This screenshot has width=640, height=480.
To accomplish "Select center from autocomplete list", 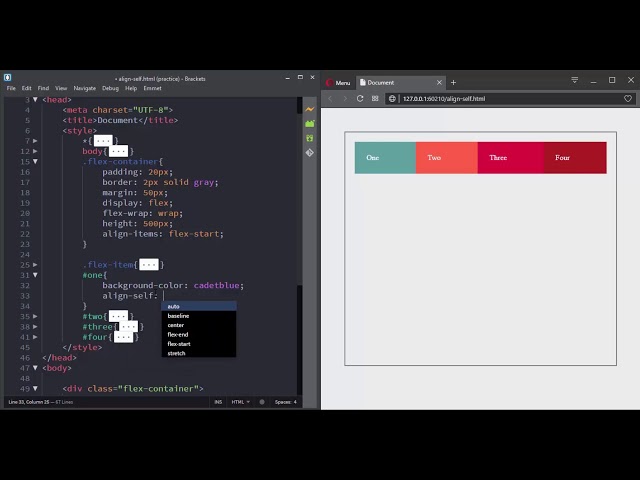I will (199, 325).
